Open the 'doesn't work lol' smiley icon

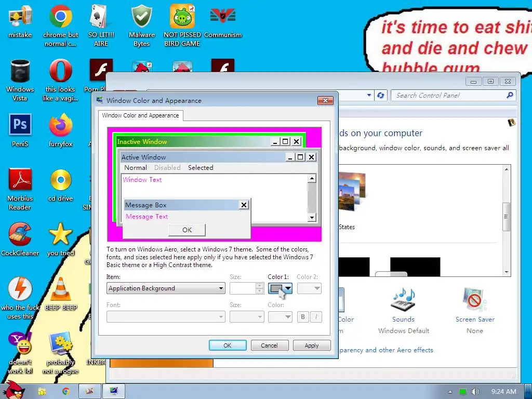20,353
